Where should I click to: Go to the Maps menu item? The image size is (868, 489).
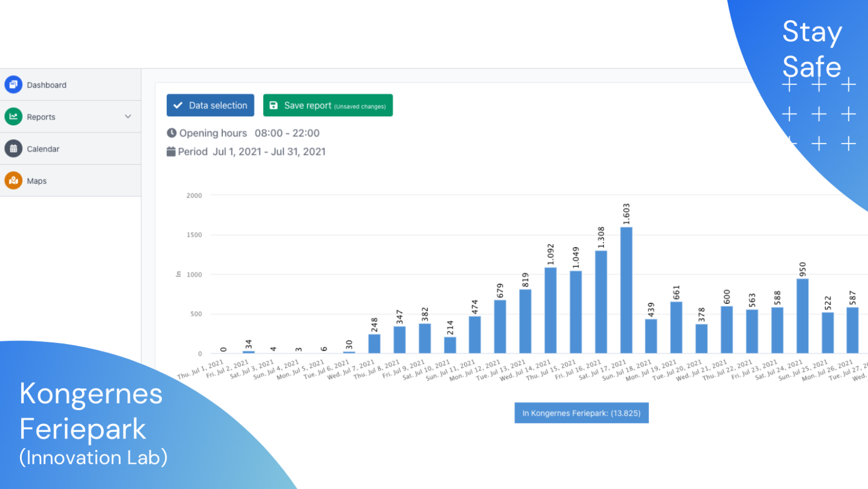(37, 181)
